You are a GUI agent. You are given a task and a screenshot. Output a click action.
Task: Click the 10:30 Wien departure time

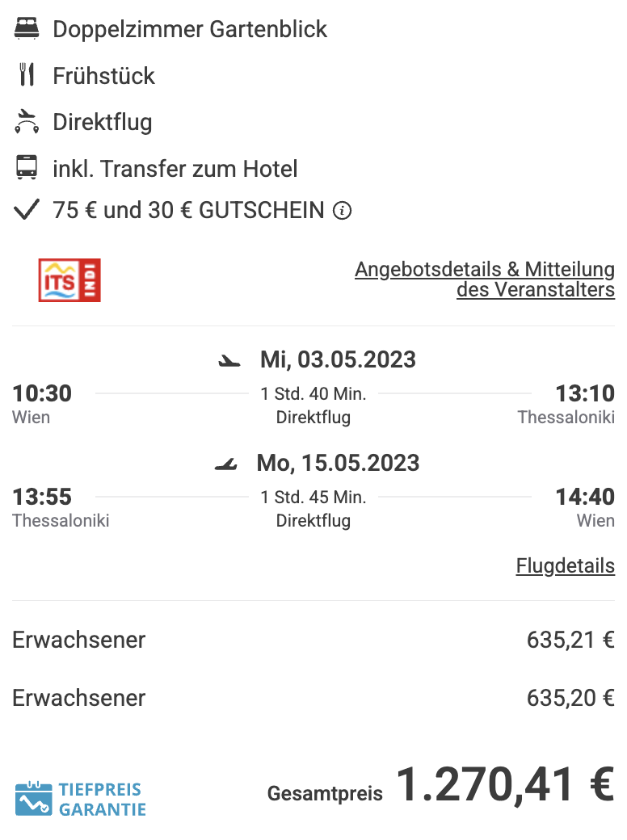pos(42,394)
